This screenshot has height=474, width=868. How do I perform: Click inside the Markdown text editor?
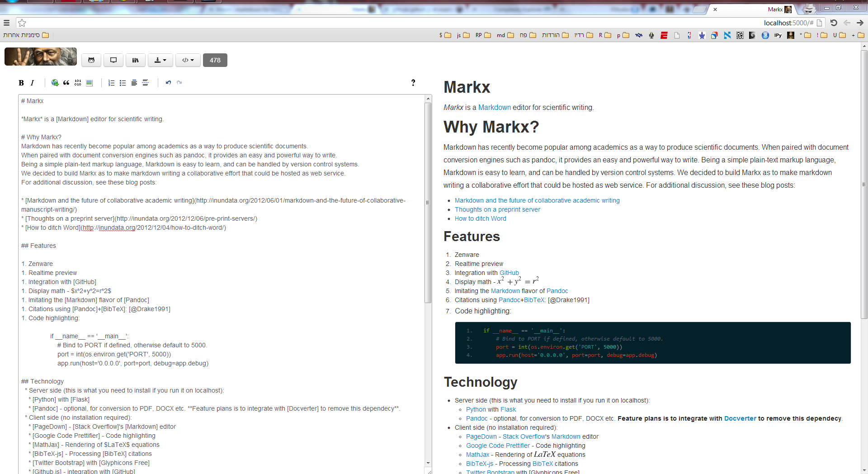pyautogui.click(x=222, y=284)
